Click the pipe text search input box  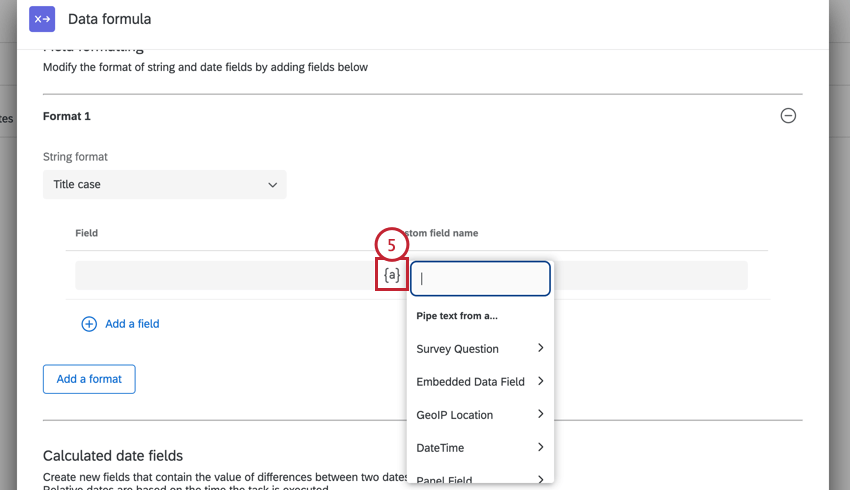click(481, 279)
